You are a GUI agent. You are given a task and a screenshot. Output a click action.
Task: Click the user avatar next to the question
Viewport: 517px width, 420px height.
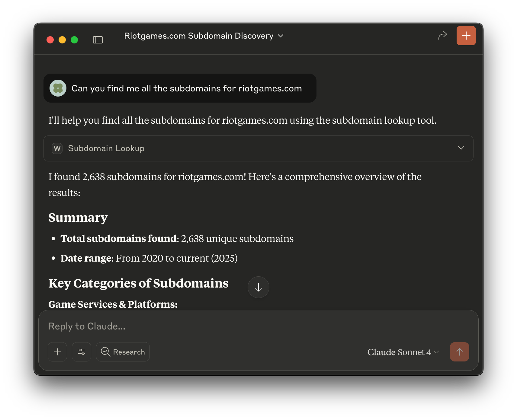point(58,88)
